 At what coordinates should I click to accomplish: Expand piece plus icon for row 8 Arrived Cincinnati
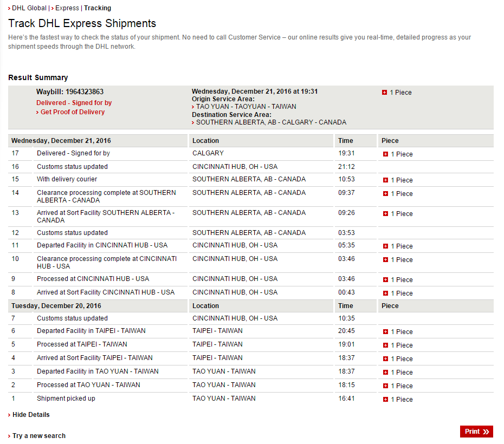(385, 293)
